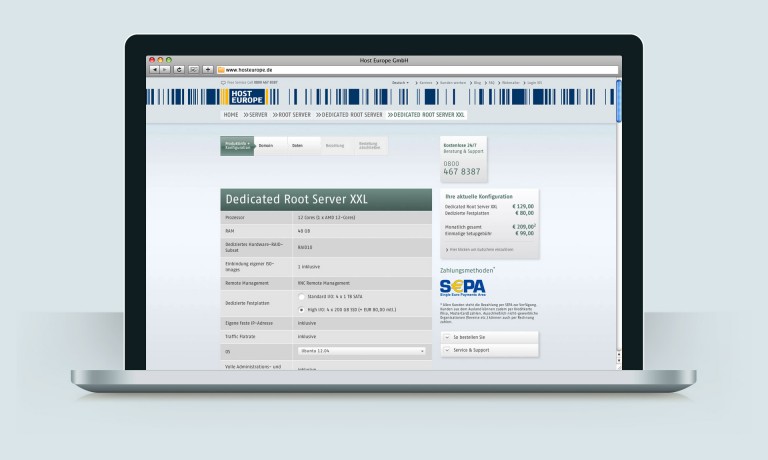Open the Login KIS link

(x=534, y=83)
